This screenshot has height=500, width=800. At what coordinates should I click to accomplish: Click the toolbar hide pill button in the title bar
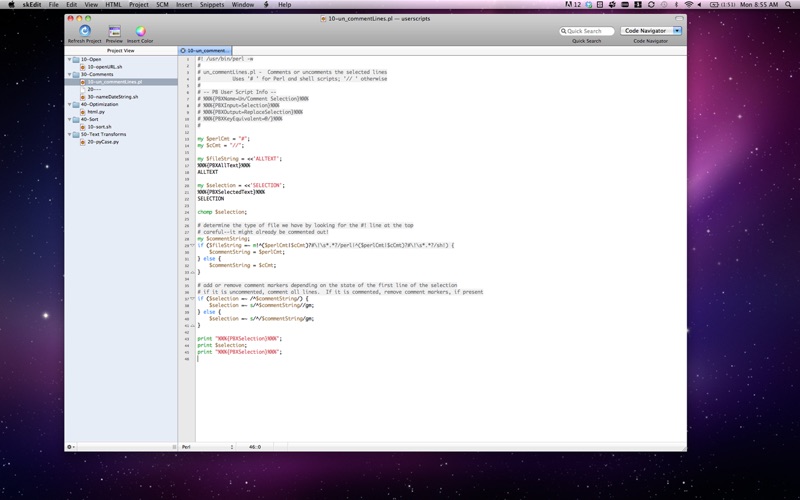pyautogui.click(x=679, y=18)
